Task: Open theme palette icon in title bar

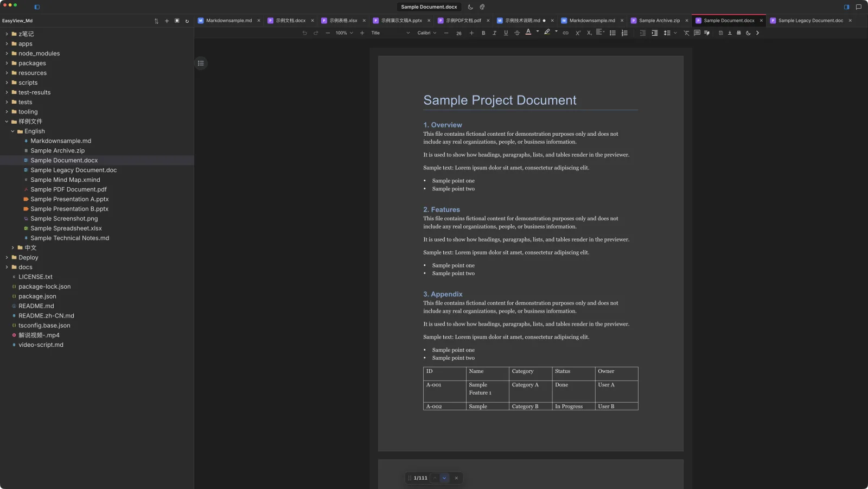Action: coord(482,7)
